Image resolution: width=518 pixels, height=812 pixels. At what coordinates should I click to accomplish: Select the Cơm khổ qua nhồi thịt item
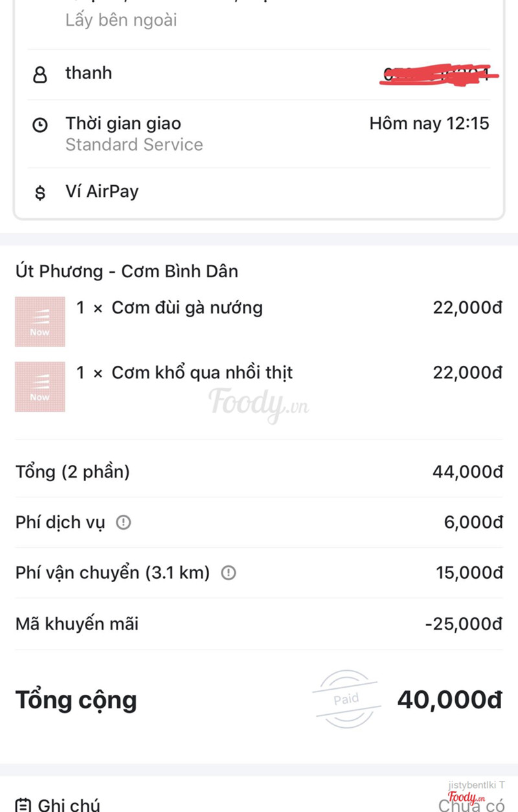point(202,373)
